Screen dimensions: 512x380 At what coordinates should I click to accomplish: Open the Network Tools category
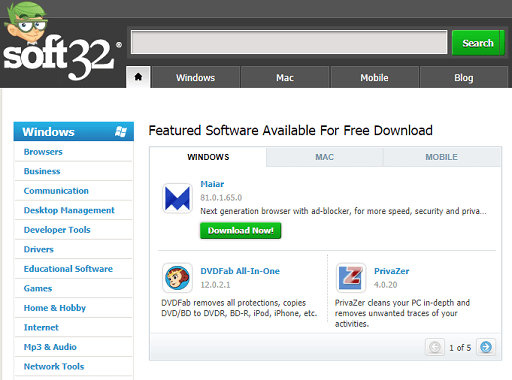pos(54,366)
